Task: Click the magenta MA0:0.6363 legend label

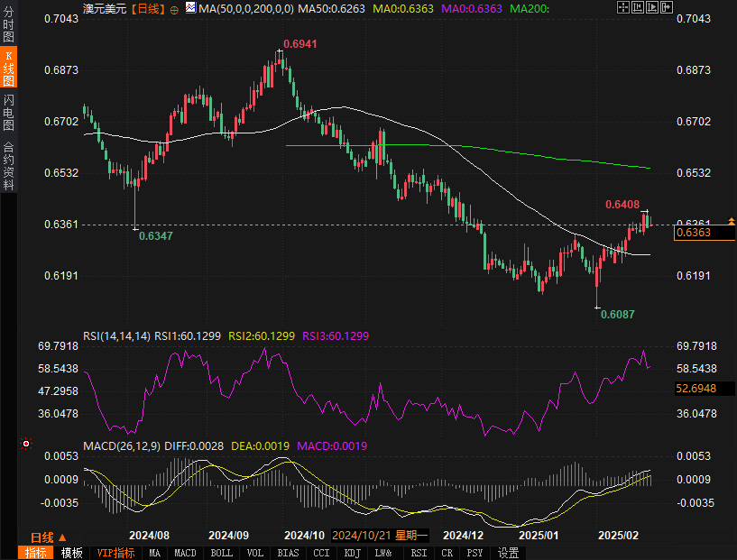Action: 472,8
